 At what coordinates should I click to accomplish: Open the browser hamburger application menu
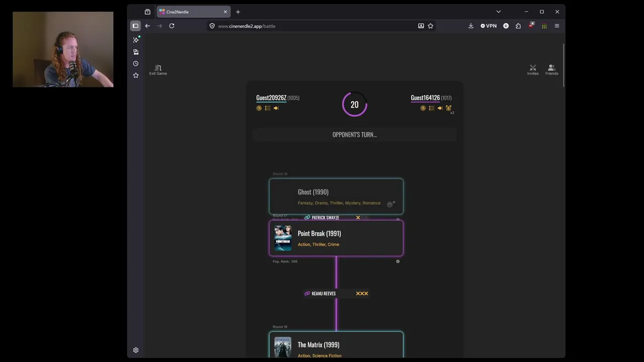pyautogui.click(x=557, y=26)
